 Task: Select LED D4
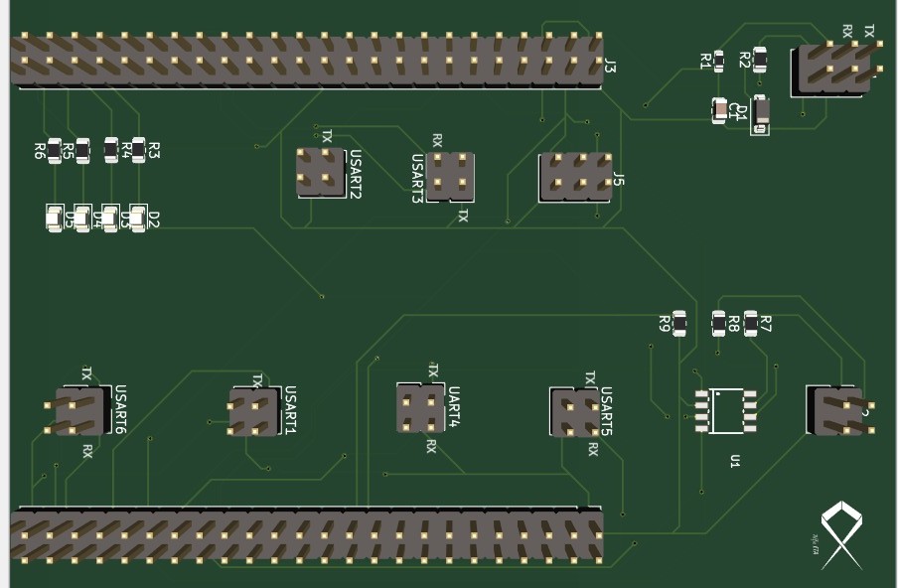81,219
